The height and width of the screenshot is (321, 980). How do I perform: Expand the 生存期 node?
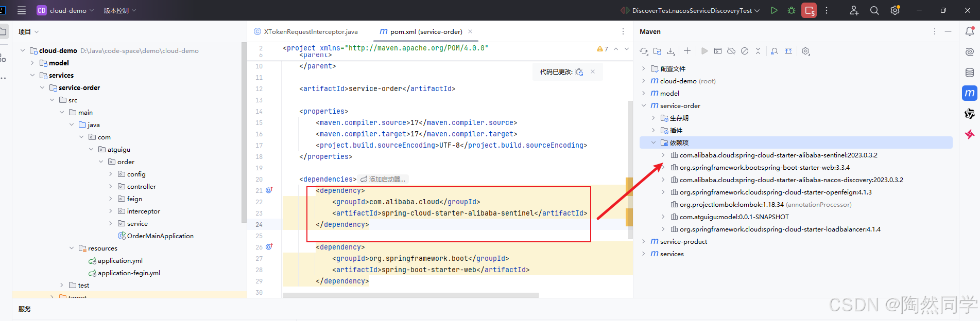(x=654, y=118)
